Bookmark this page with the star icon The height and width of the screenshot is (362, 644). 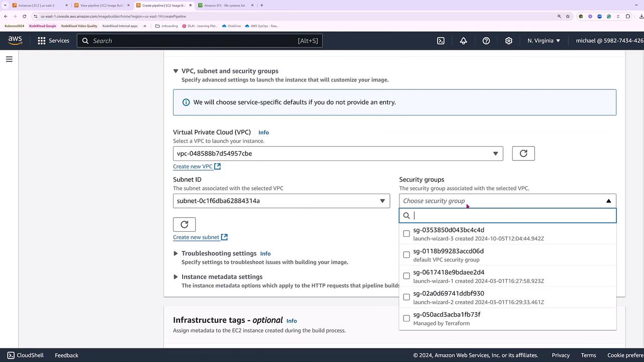568,16
